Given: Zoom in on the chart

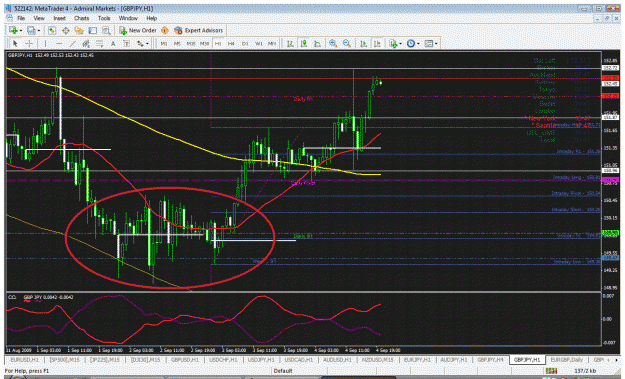Looking at the screenshot, I should click(333, 43).
